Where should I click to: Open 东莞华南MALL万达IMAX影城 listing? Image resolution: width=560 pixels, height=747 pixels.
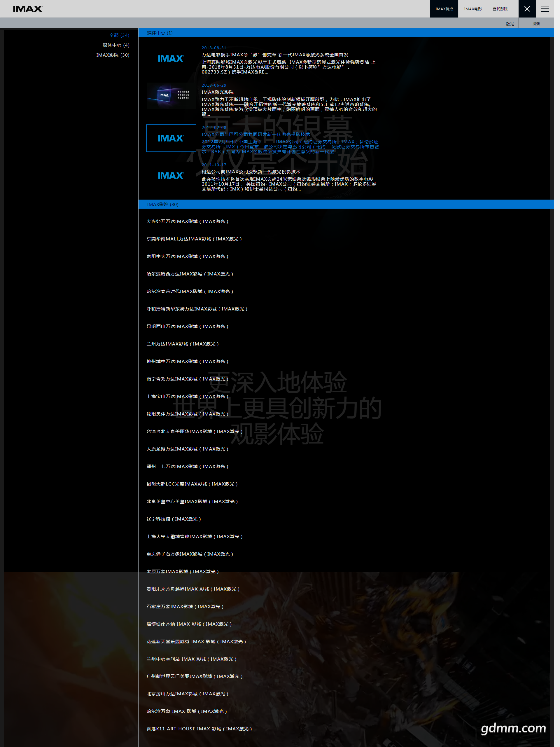pos(194,239)
